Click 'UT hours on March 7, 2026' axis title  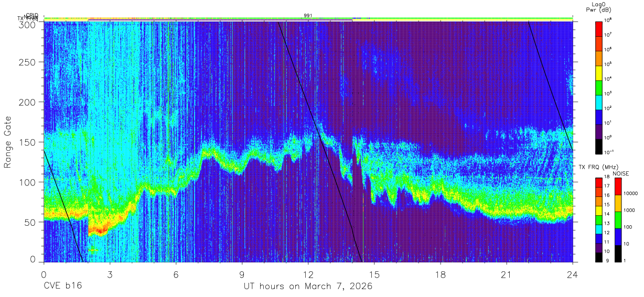308,287
